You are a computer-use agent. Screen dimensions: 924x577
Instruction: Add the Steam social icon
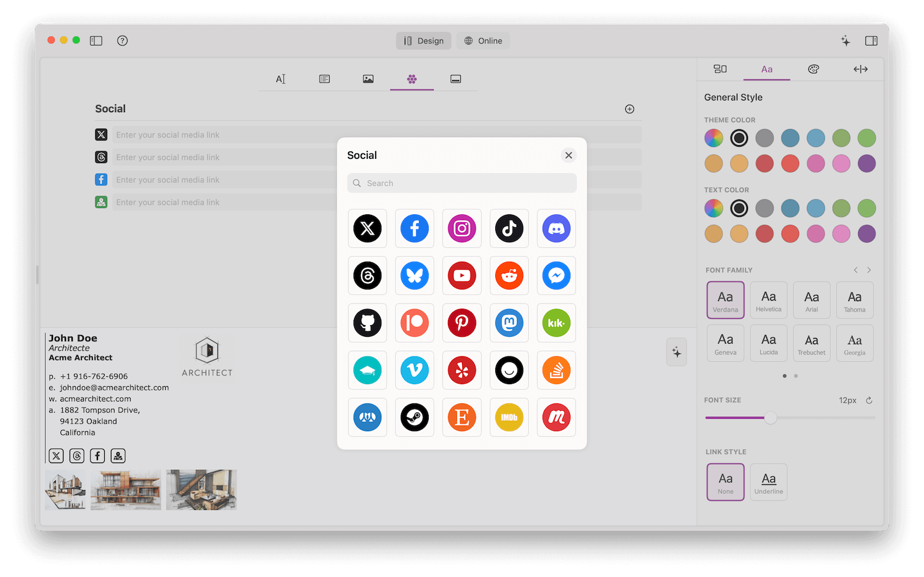[x=415, y=418]
